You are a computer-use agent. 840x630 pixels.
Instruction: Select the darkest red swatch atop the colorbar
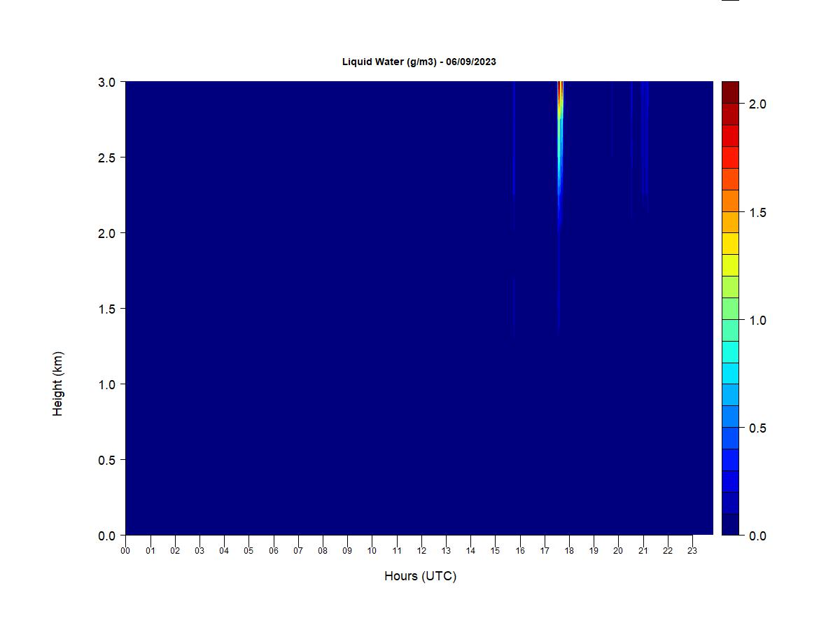point(730,92)
